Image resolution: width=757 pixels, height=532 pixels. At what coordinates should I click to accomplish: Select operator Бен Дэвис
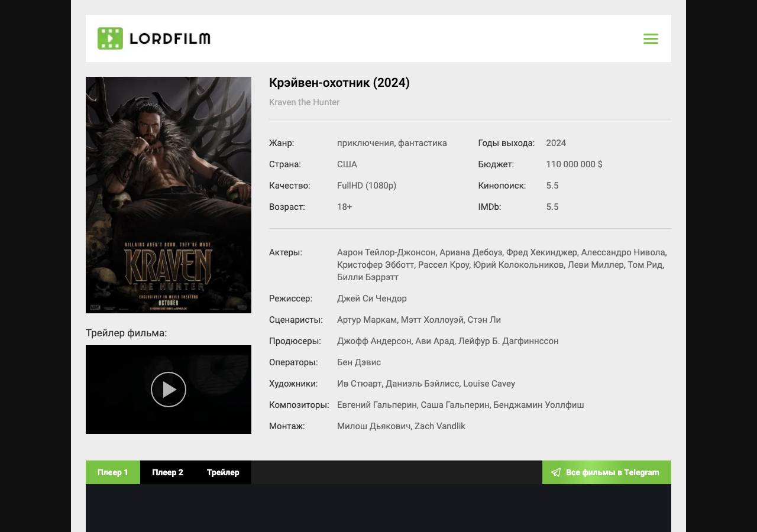(359, 362)
